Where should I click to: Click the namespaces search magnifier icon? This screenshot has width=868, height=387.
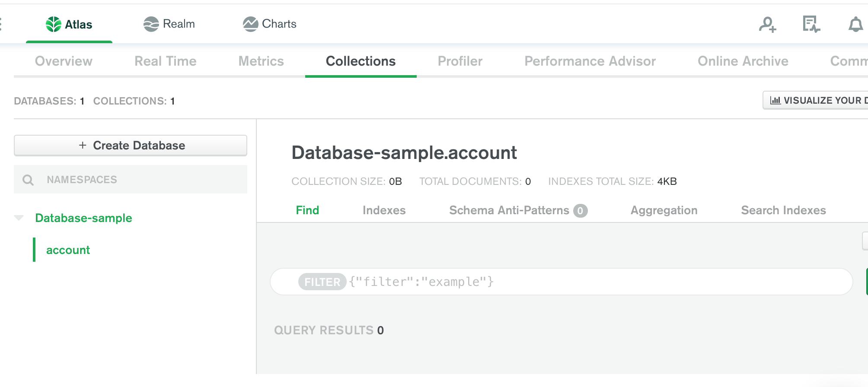click(28, 180)
